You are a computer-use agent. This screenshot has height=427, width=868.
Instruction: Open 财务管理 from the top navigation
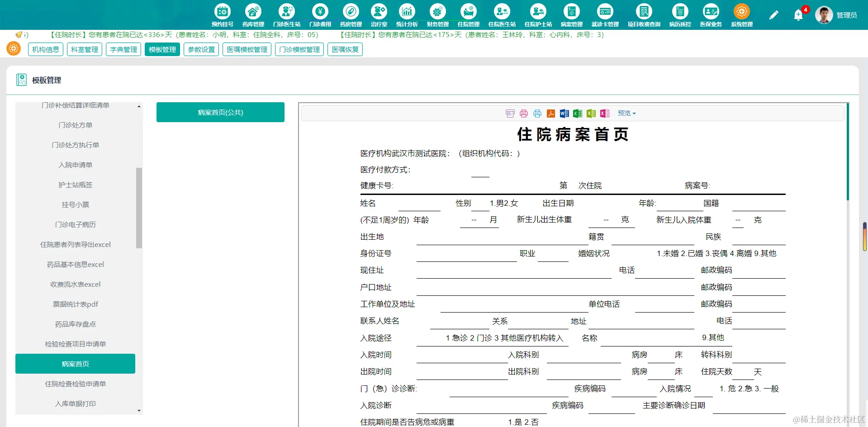point(437,14)
